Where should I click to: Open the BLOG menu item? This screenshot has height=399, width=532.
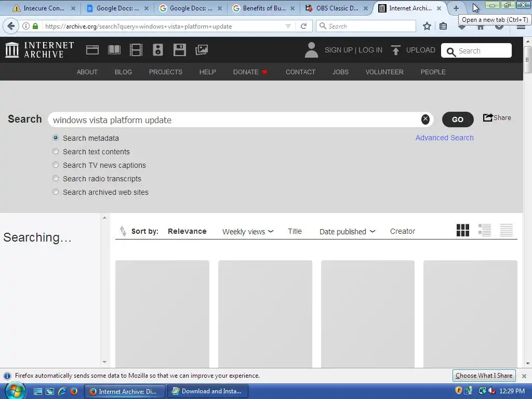tap(123, 72)
